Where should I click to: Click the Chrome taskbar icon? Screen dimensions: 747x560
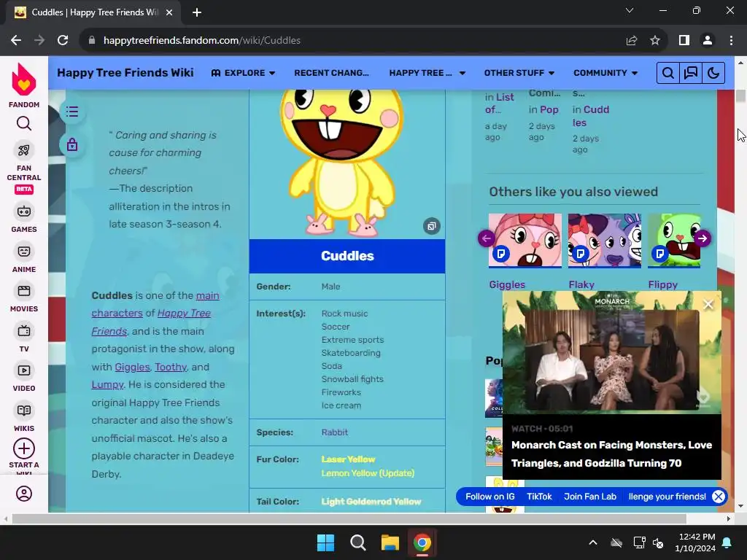(x=422, y=542)
